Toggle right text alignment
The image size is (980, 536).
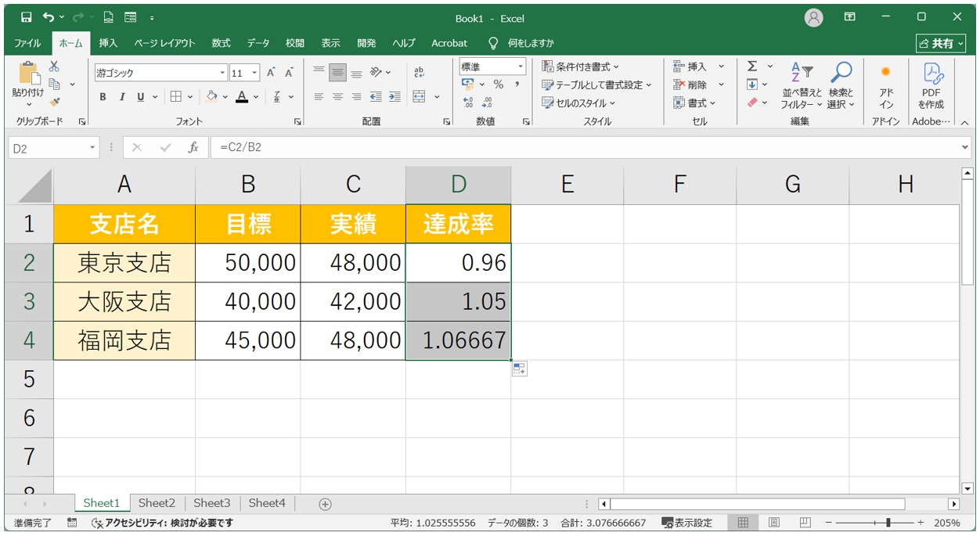(x=356, y=97)
